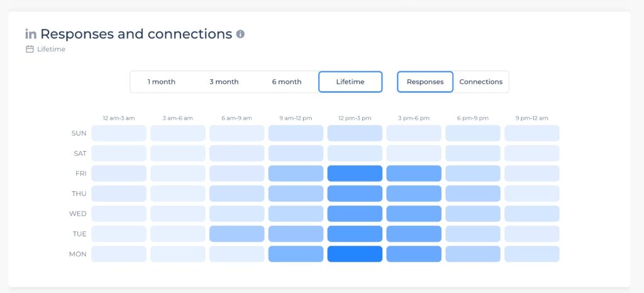This screenshot has height=293, width=644.
Task: Click the Friday 12 pm-3 pm heatmap cell
Action: click(355, 173)
